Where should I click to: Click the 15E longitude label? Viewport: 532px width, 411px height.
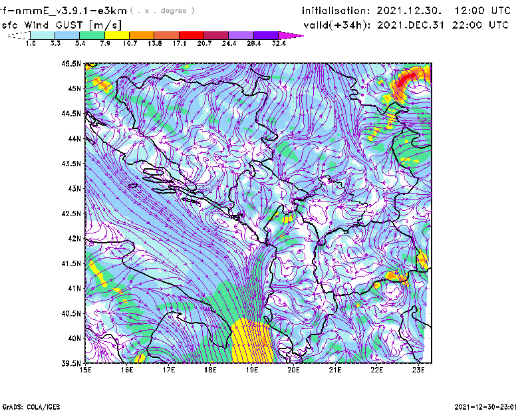85,370
